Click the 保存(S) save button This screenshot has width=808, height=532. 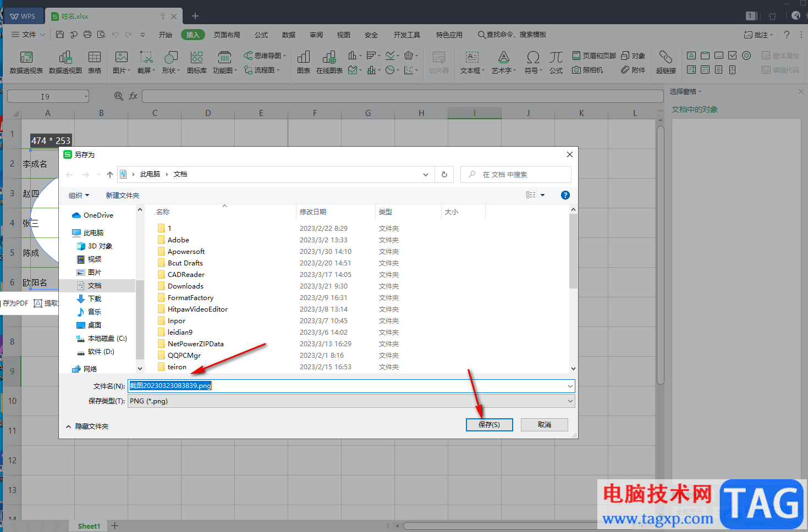coord(489,425)
